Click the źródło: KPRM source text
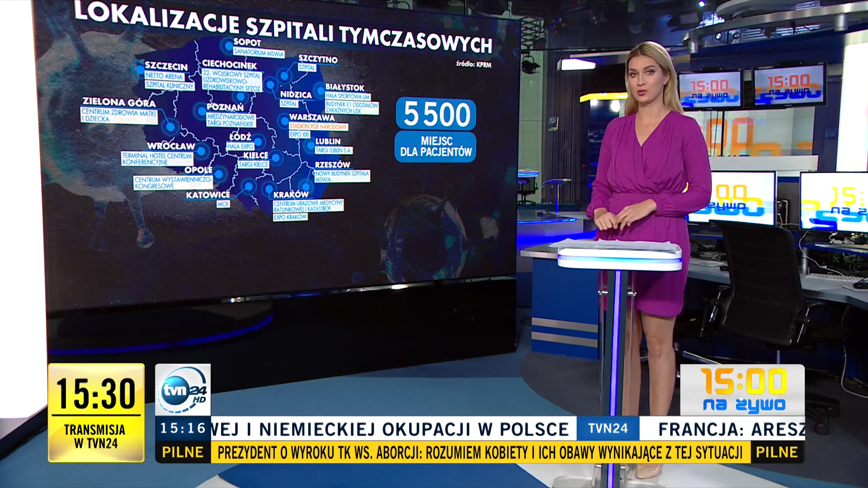 [x=473, y=64]
